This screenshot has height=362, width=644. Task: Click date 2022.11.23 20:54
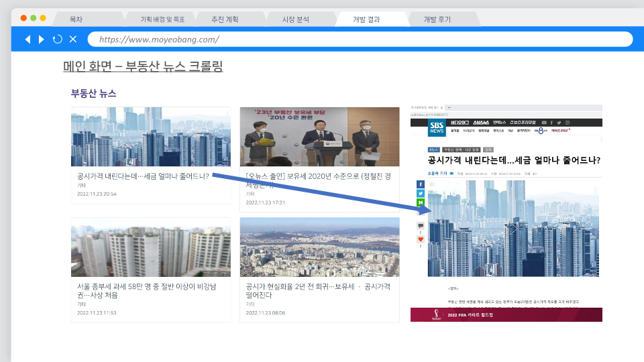click(x=97, y=194)
